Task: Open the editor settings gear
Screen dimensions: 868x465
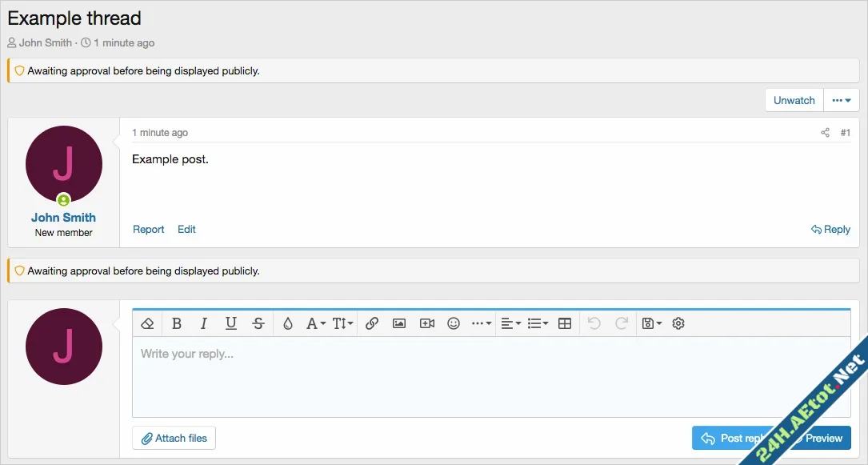Action: [678, 323]
